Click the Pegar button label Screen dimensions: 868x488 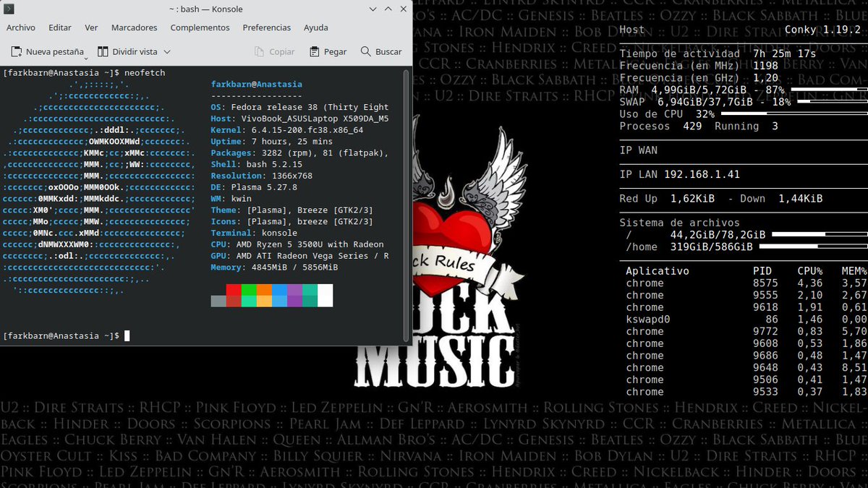point(336,52)
